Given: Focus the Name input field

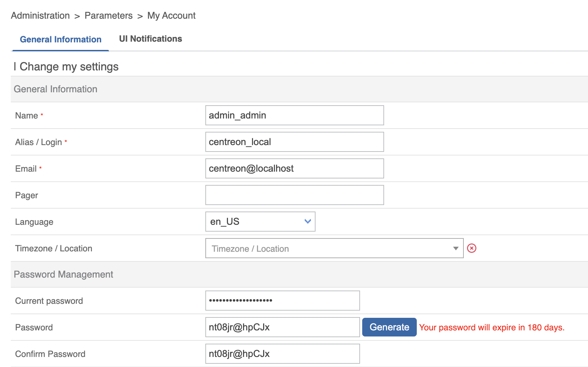Looking at the screenshot, I should [x=294, y=115].
